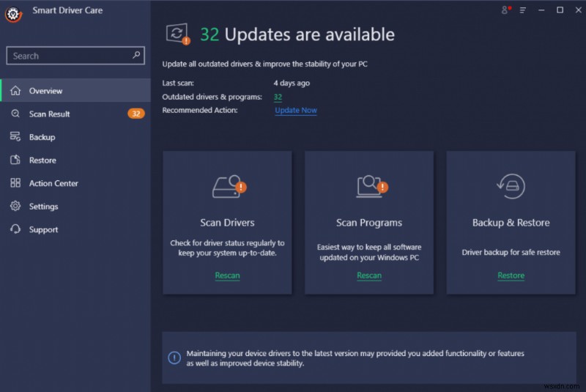586x392 pixels.
Task: Click the Backup sidebar icon
Action: click(x=15, y=137)
